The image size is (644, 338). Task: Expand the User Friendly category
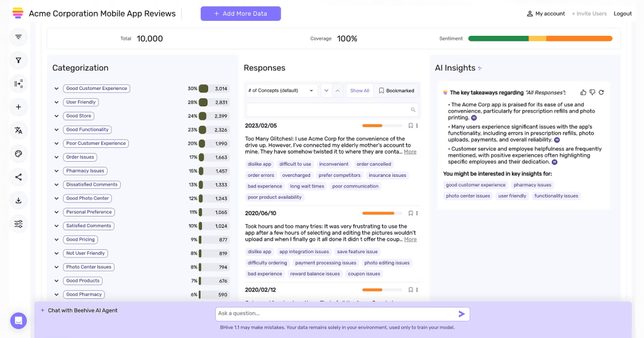[56, 103]
